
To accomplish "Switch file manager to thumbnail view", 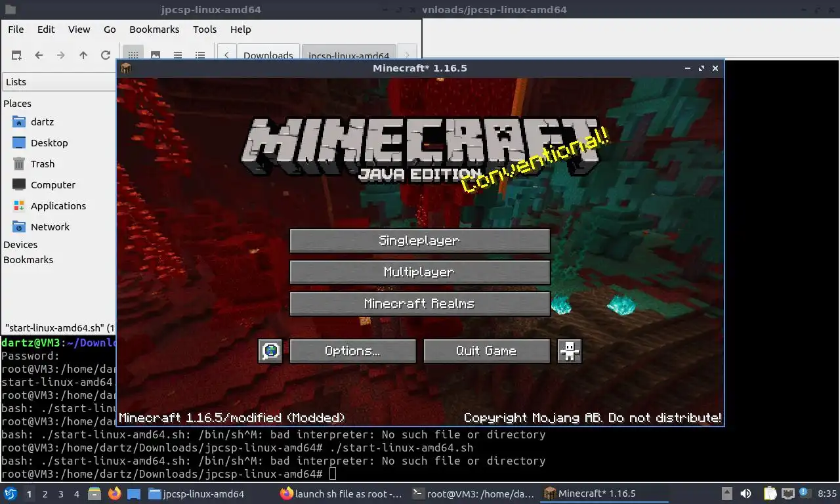I will coord(156,56).
